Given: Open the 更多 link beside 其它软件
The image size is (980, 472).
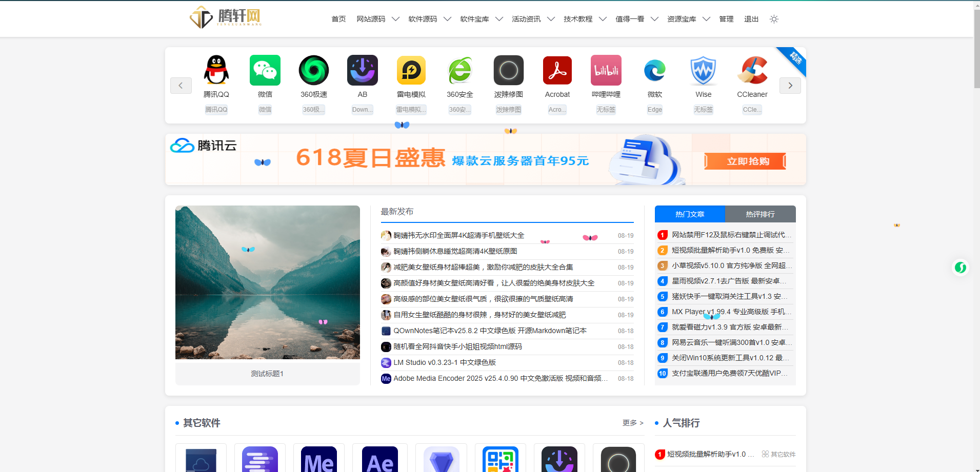Looking at the screenshot, I should coord(633,423).
